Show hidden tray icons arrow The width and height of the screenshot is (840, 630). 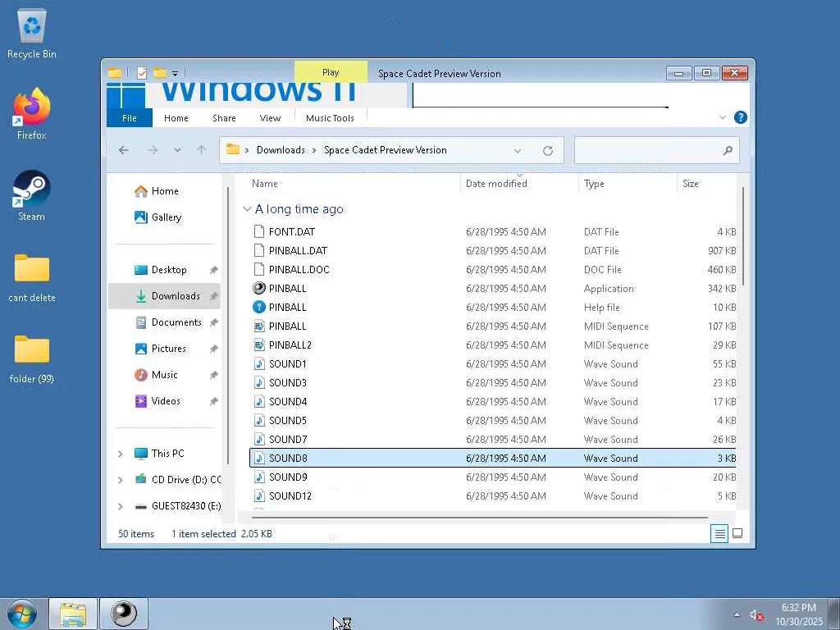[737, 615]
